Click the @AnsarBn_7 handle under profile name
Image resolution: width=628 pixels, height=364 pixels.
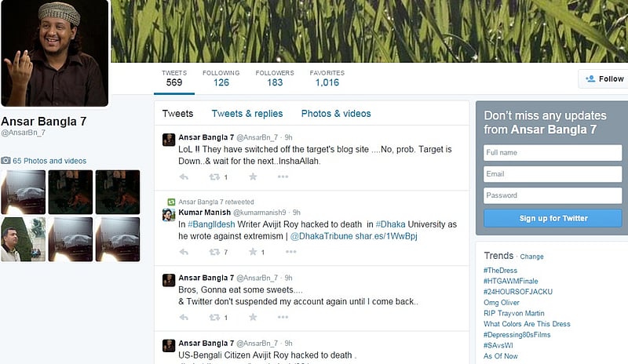(24, 133)
